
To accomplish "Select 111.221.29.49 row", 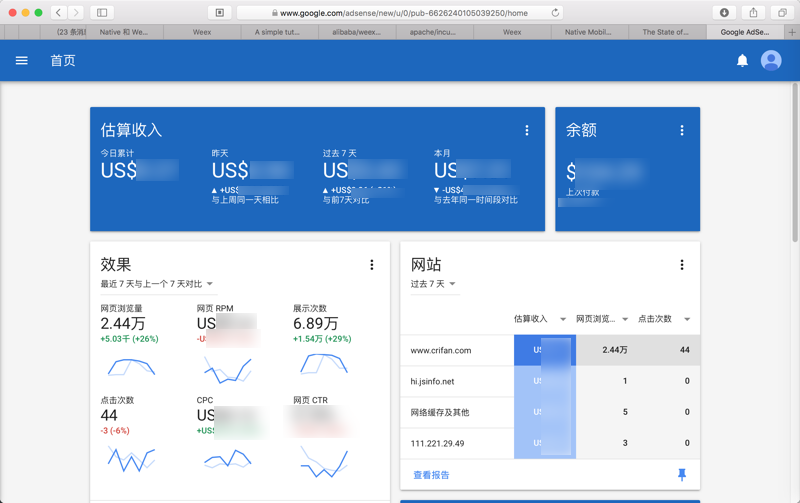I will click(x=550, y=443).
